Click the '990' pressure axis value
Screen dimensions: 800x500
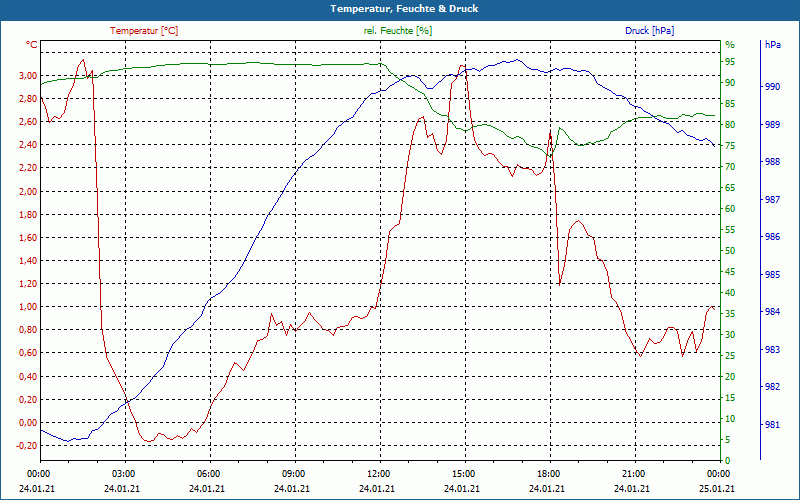tap(772, 87)
